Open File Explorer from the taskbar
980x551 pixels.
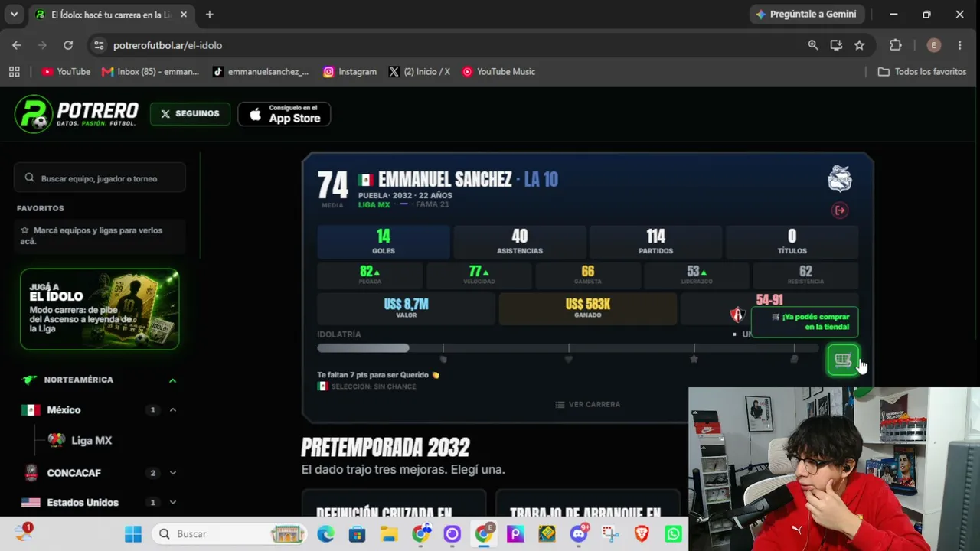coord(388,533)
